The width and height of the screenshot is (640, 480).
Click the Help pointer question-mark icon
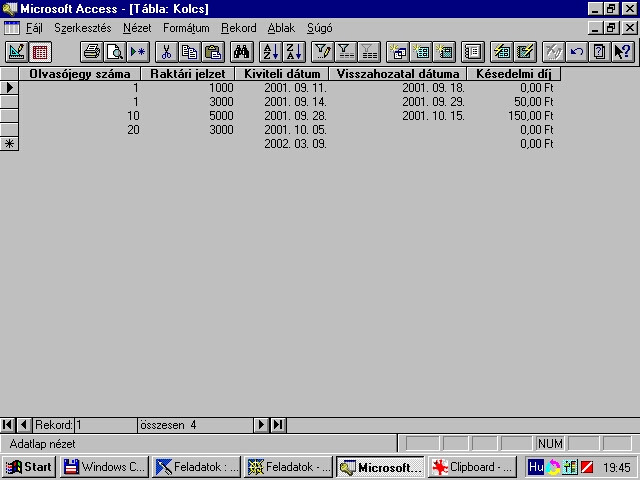[x=623, y=52]
